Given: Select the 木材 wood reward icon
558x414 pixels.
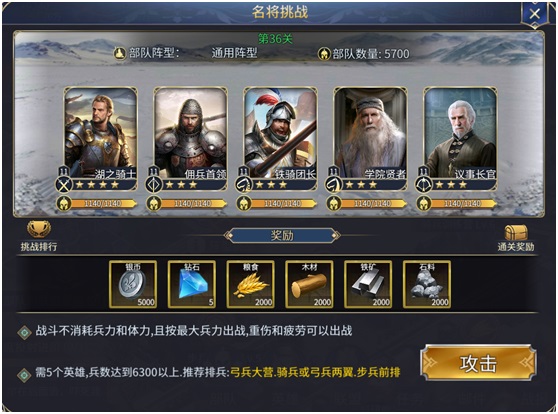Looking at the screenshot, I should [309, 284].
